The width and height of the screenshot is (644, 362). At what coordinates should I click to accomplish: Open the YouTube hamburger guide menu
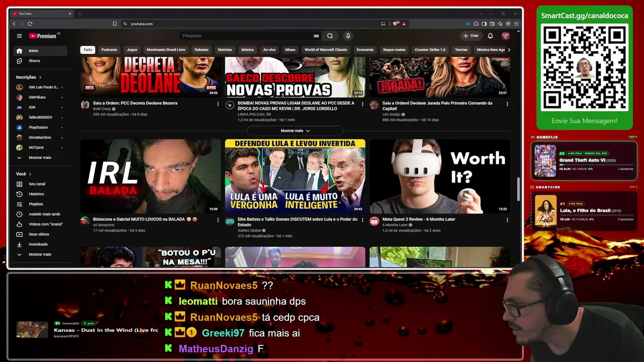click(19, 36)
